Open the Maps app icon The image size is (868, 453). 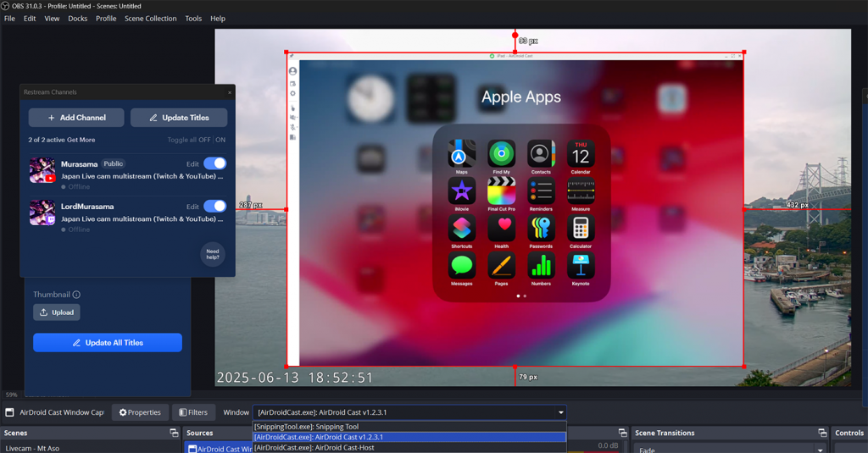click(x=461, y=154)
